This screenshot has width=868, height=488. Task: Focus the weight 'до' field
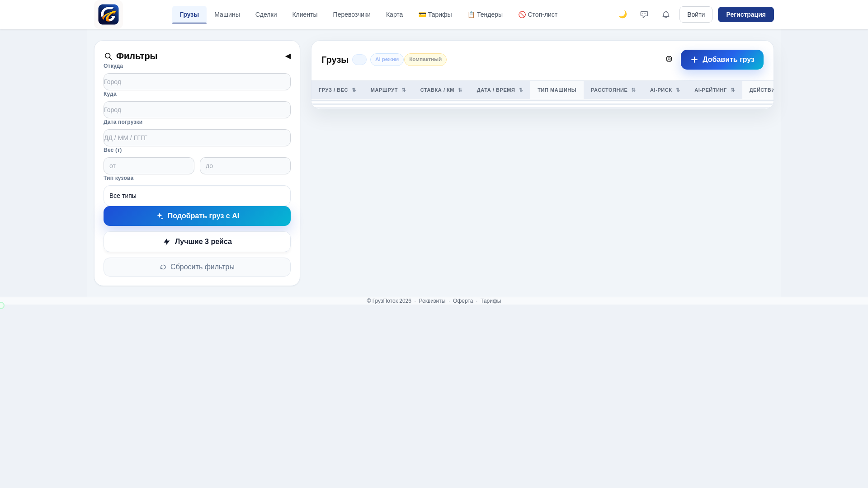245,166
